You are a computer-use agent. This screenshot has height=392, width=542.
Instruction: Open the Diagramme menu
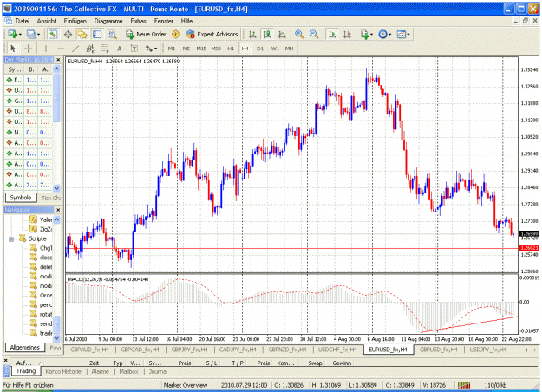pyautogui.click(x=108, y=21)
